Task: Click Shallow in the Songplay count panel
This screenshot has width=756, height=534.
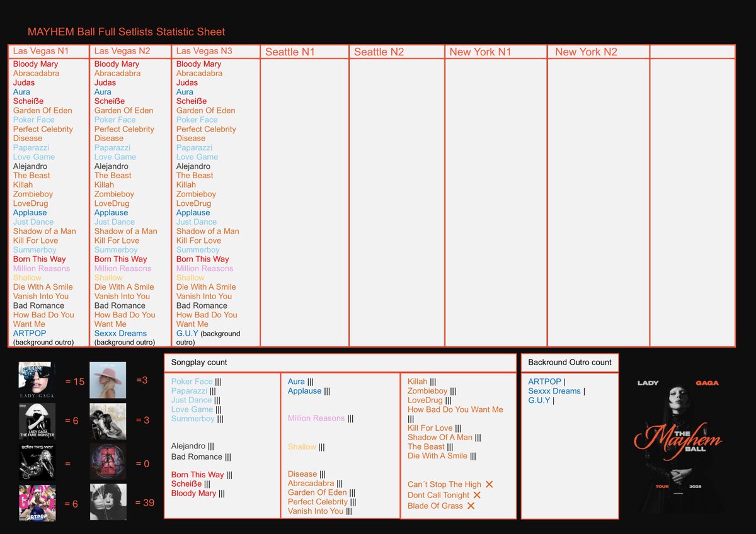Action: click(x=302, y=447)
